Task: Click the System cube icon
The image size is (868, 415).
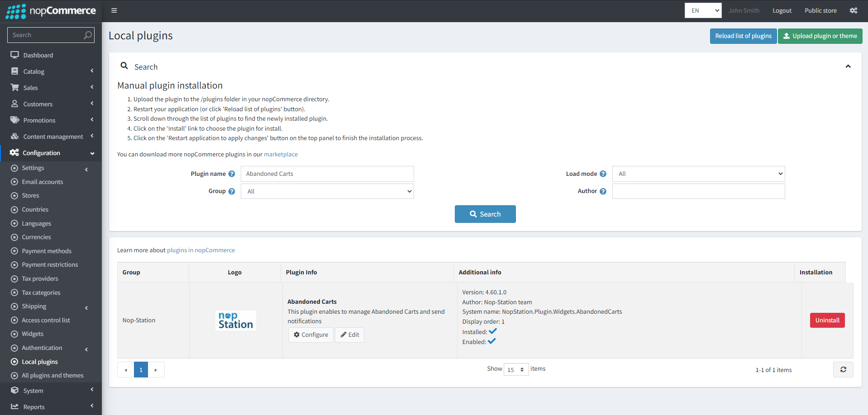Action: tap(15, 391)
